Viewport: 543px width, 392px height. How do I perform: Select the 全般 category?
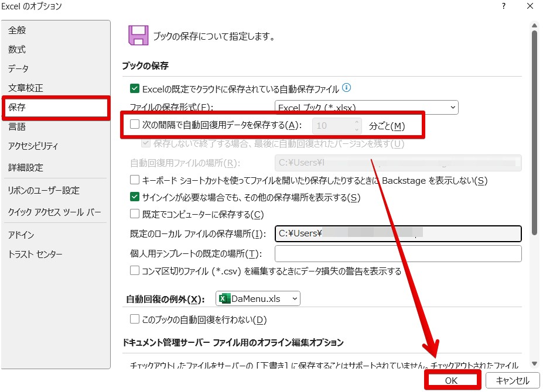pos(56,30)
